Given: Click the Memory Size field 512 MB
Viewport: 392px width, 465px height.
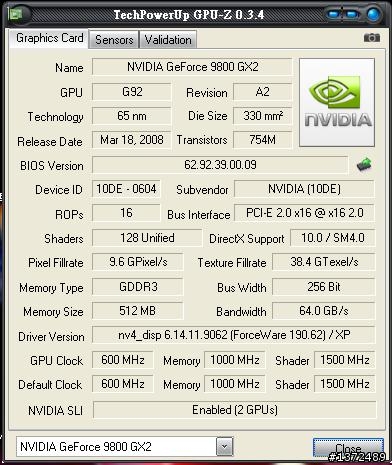Looking at the screenshot, I should pos(138,311).
